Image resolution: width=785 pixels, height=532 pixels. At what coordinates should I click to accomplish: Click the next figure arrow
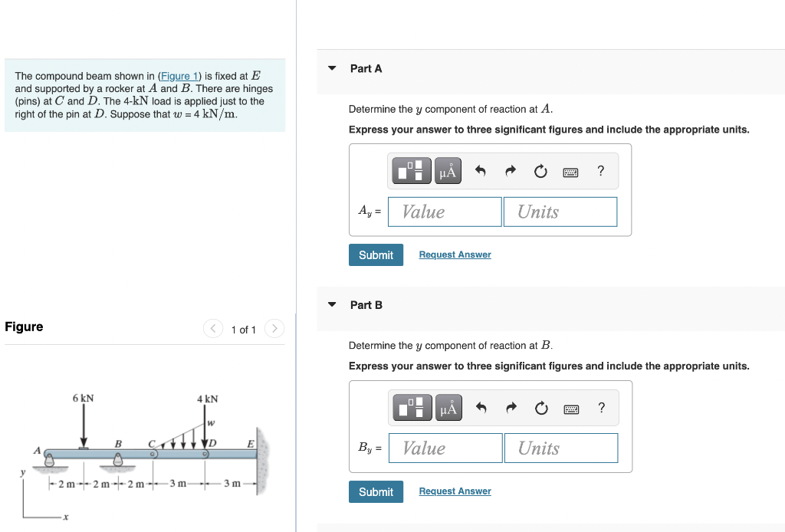274,329
